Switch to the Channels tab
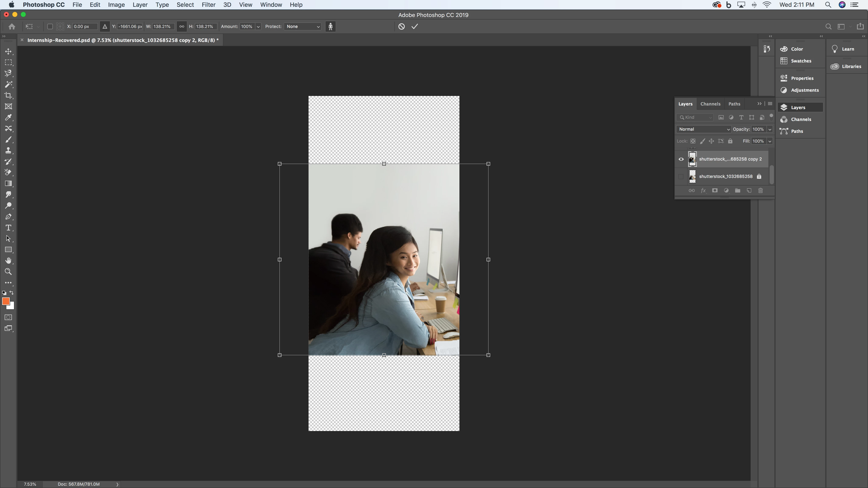The height and width of the screenshot is (488, 868). 710,104
